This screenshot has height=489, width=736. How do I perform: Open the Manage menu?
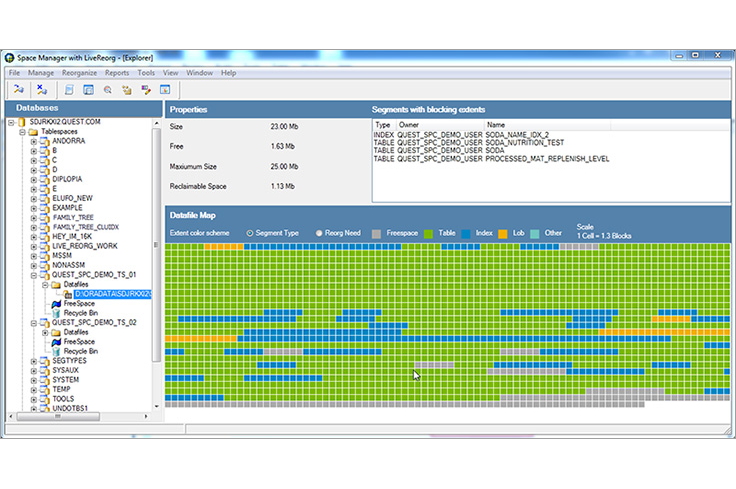(x=41, y=73)
